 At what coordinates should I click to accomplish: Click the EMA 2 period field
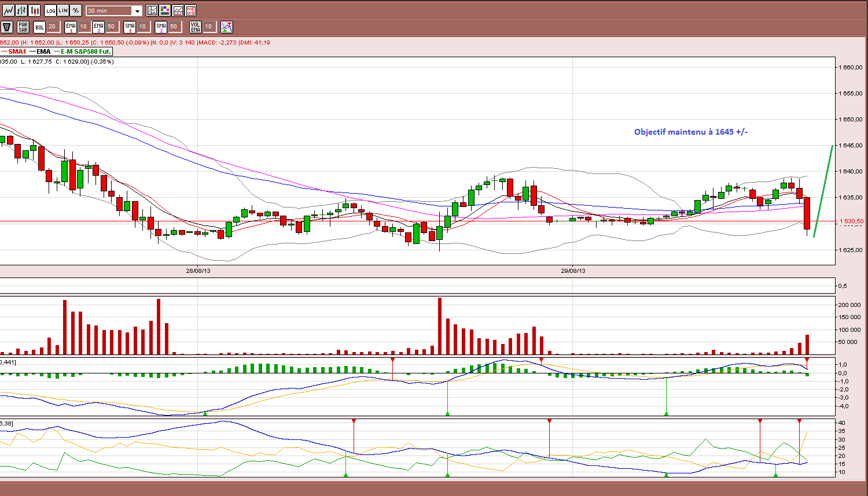[112, 27]
